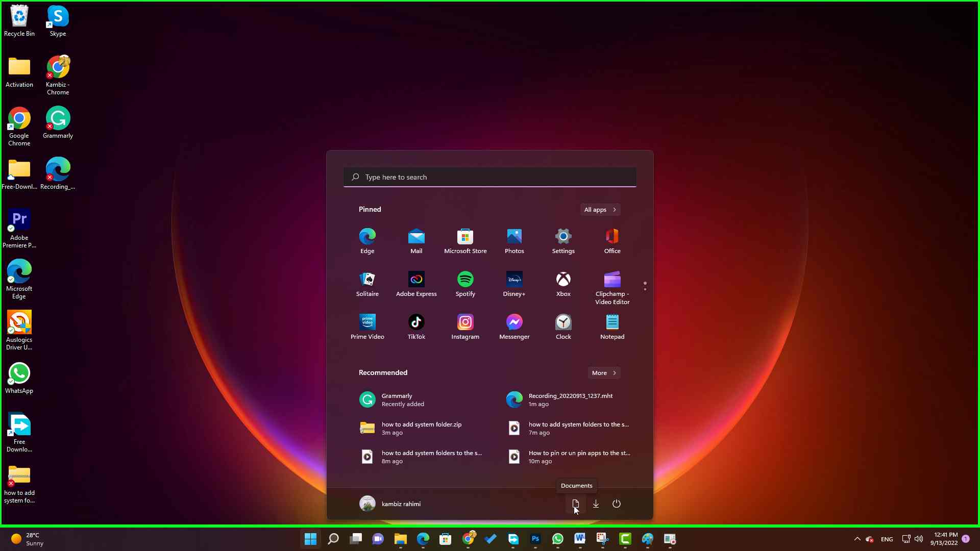Launch Adobe Express tile
Viewport: 980px width, 551px height.
tap(416, 284)
